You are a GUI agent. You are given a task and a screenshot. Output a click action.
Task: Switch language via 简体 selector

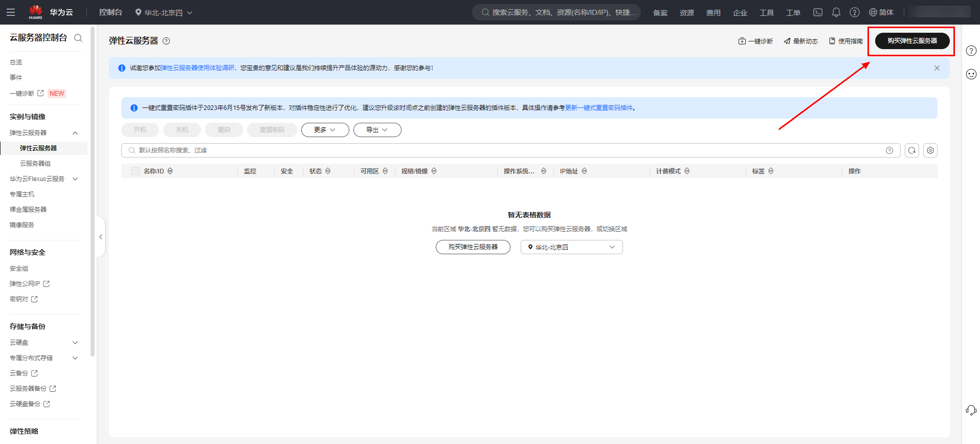click(881, 12)
